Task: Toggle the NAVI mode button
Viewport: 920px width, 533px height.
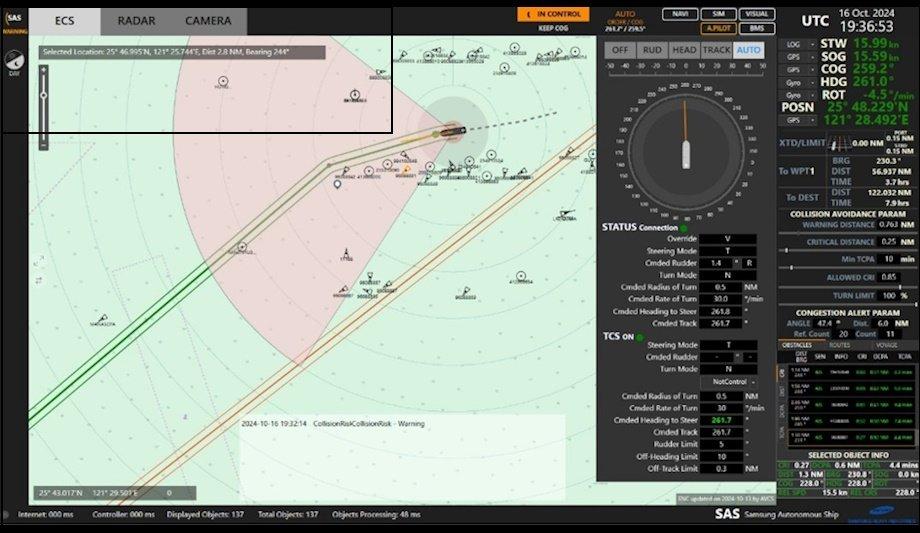Action: 680,14
